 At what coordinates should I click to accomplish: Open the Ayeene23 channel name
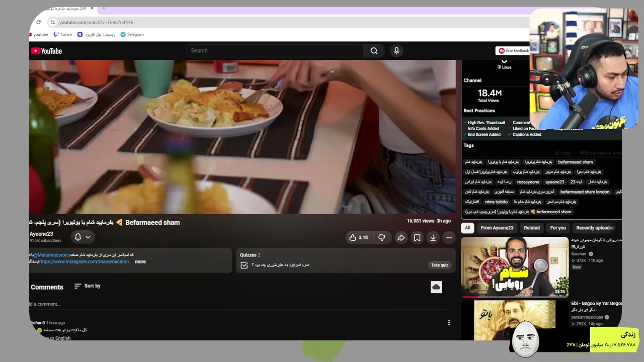click(x=41, y=234)
